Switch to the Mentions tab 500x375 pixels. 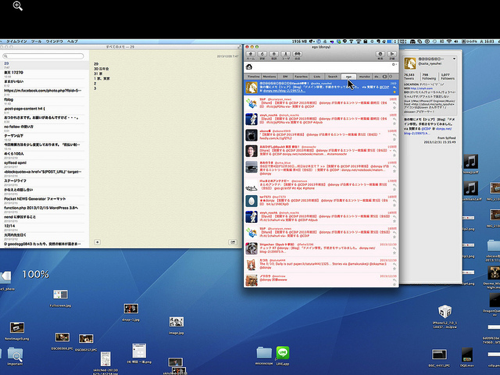269,77
